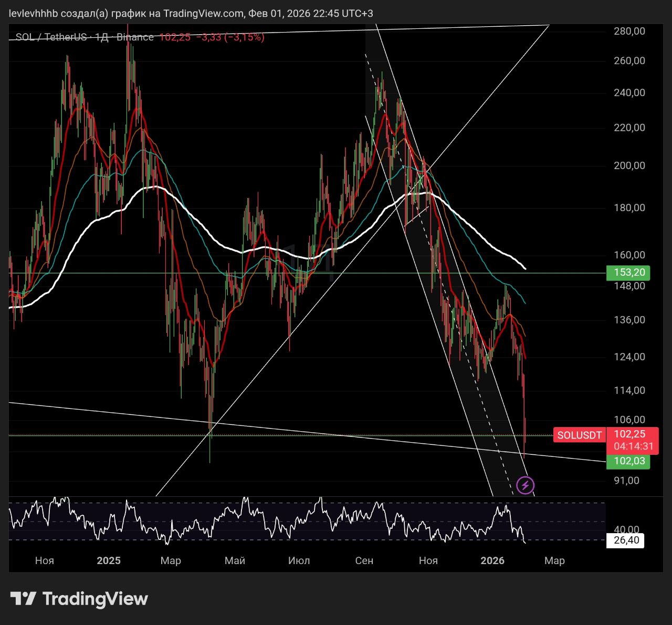672x625 pixels.
Task: Click 200,00 on the price scale
Action: click(x=629, y=165)
